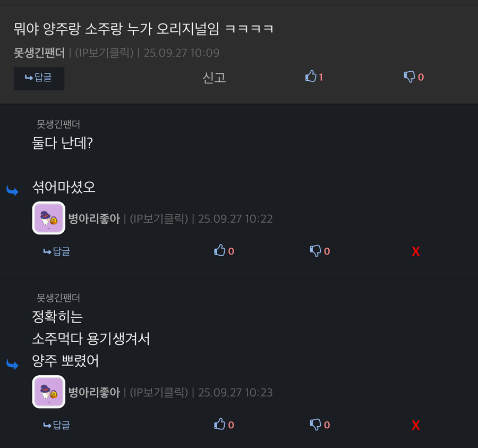Dislike the top comment by 못생긴팬더
This screenshot has height=448, width=478.
(x=413, y=77)
